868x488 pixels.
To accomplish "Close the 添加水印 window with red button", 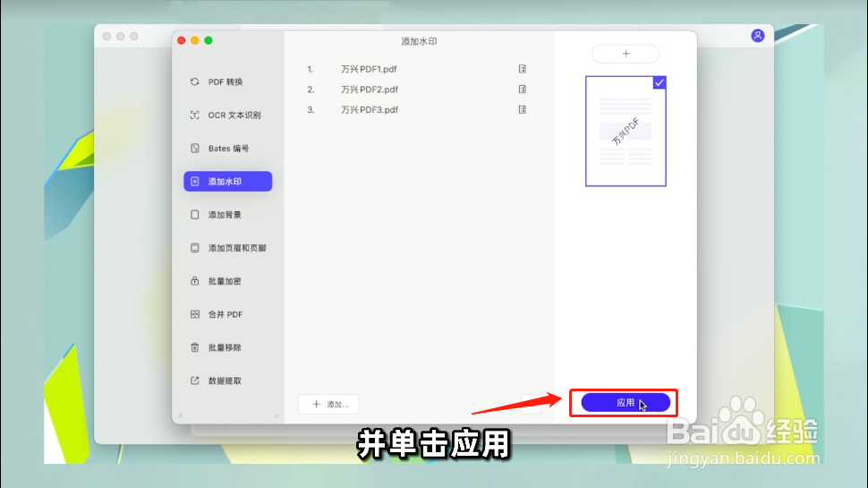I will pyautogui.click(x=181, y=40).
